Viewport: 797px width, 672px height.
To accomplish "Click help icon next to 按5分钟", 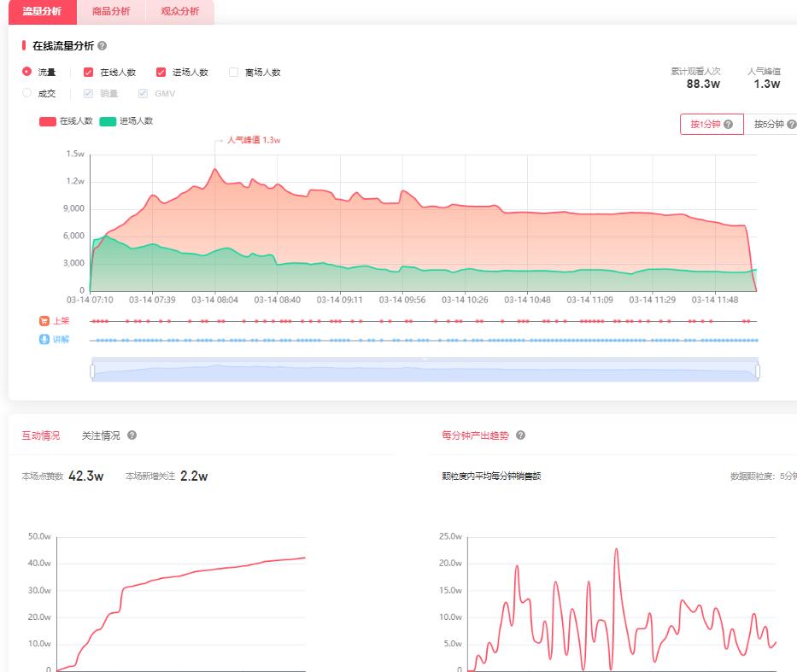I will pos(791,125).
